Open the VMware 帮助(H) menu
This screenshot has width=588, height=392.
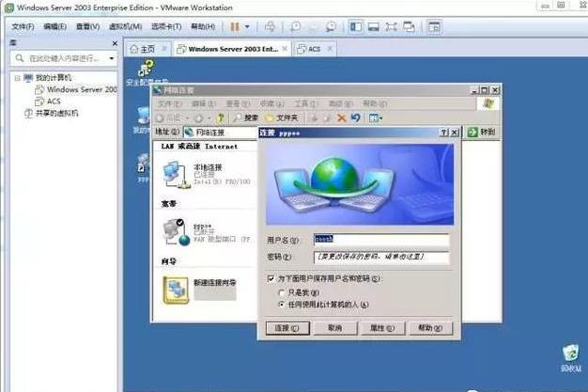203,26
